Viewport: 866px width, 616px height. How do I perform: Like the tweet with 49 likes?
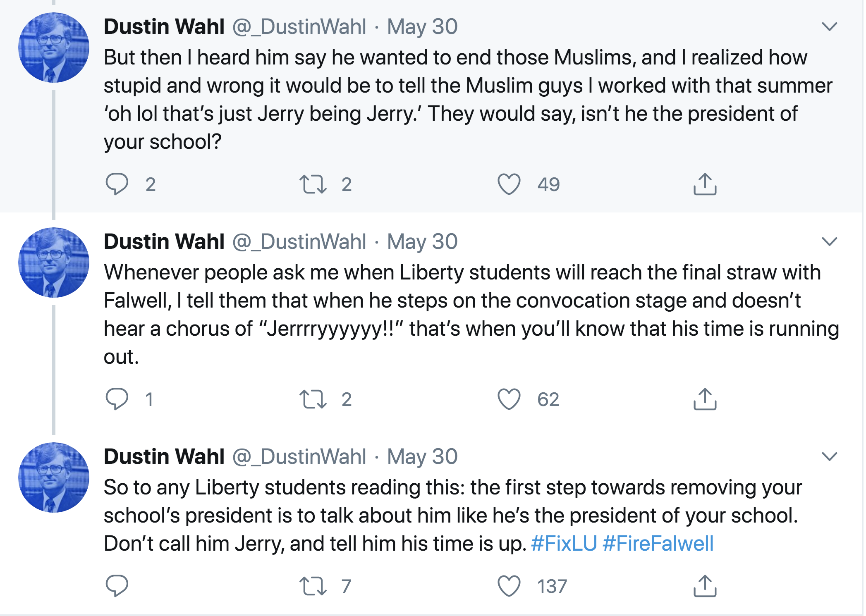pyautogui.click(x=509, y=184)
